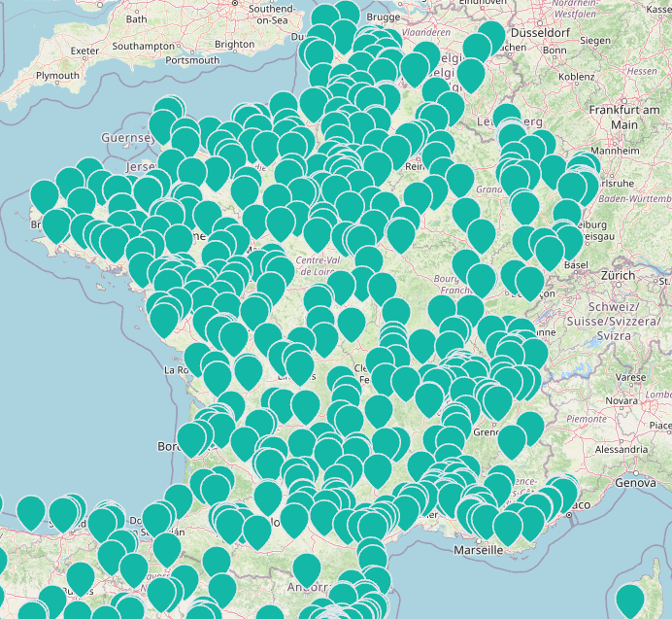Click the Frankfurt am Main label
Screen dimensions: 672x619
(x=624, y=118)
